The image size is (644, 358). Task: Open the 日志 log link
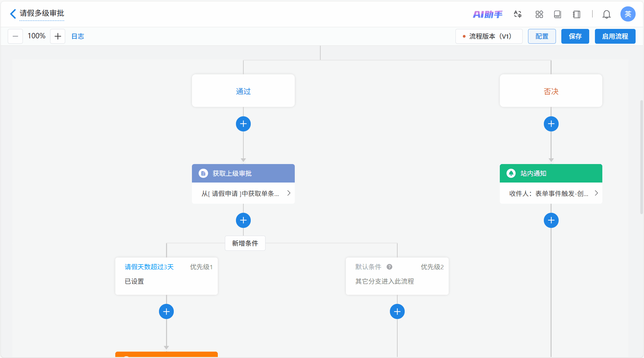coord(78,36)
